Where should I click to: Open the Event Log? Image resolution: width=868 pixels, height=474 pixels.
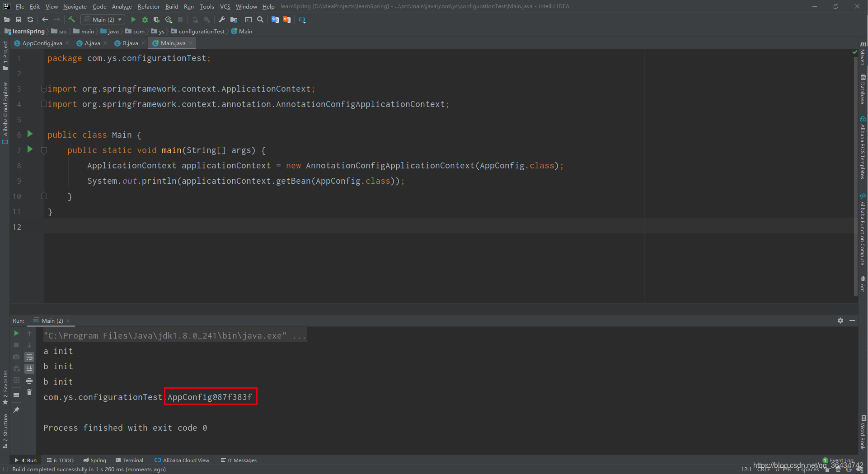(x=838, y=460)
